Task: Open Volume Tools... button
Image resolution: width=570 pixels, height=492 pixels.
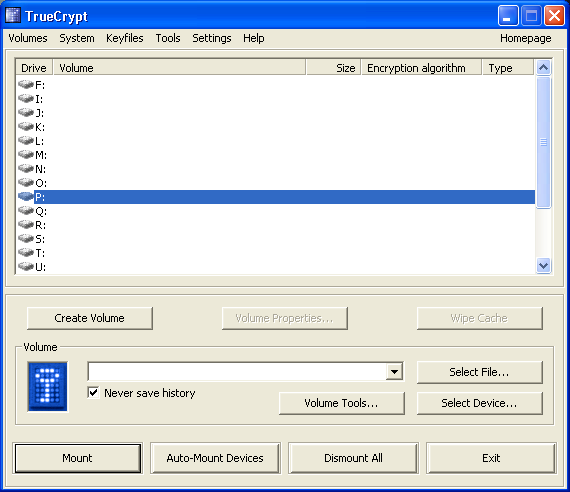Action: pos(341,403)
